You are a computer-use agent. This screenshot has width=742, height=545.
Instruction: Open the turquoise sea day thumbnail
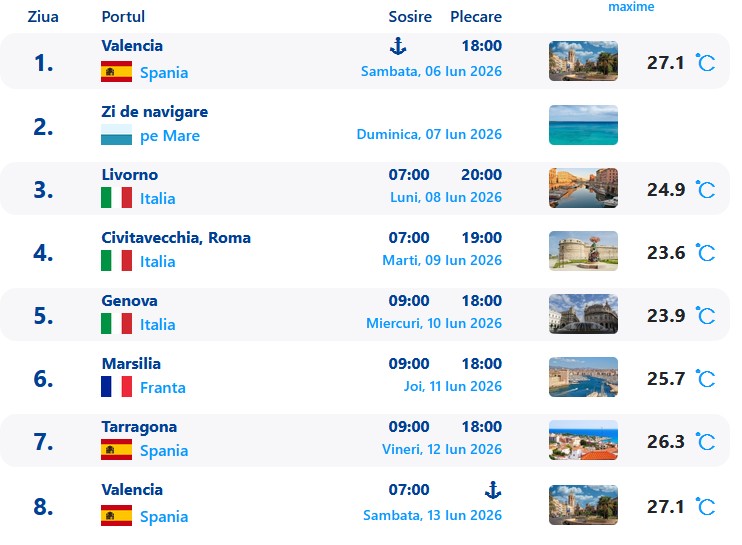point(583,125)
